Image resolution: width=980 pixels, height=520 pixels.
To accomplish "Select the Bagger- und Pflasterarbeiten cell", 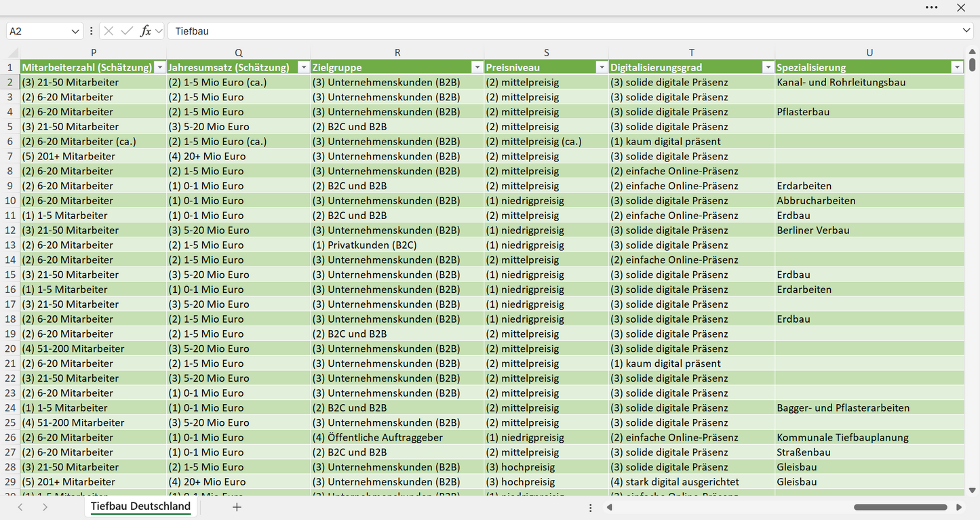I will click(x=869, y=407).
